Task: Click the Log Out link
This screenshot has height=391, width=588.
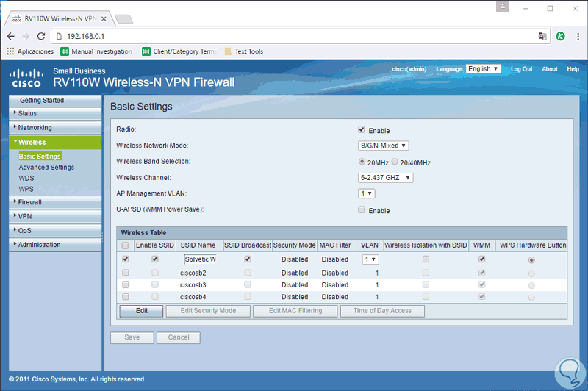Action: tap(522, 69)
